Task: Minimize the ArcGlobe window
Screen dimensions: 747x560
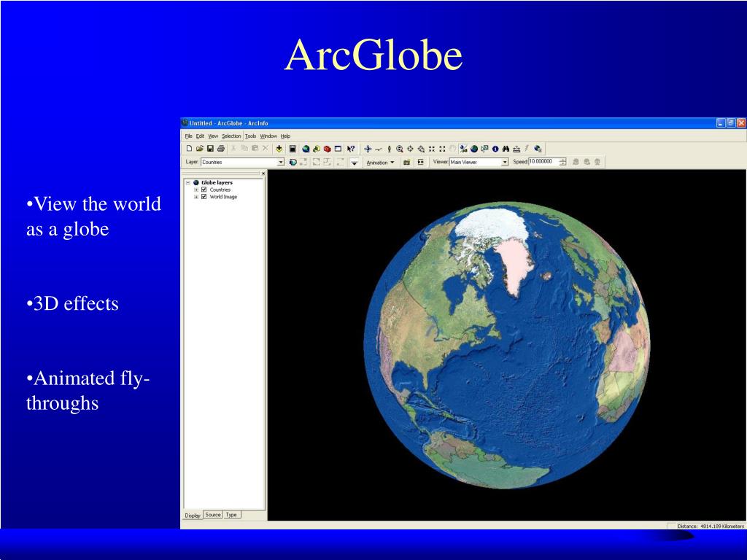Action: tap(721, 122)
